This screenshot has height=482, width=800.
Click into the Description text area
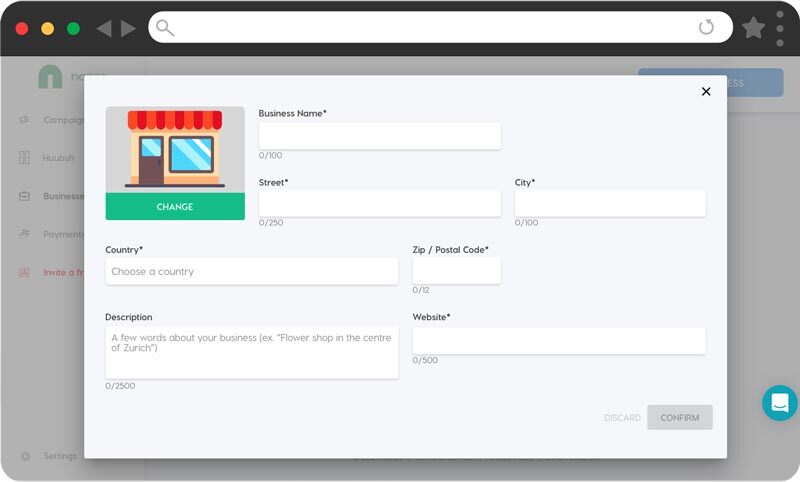[251, 352]
